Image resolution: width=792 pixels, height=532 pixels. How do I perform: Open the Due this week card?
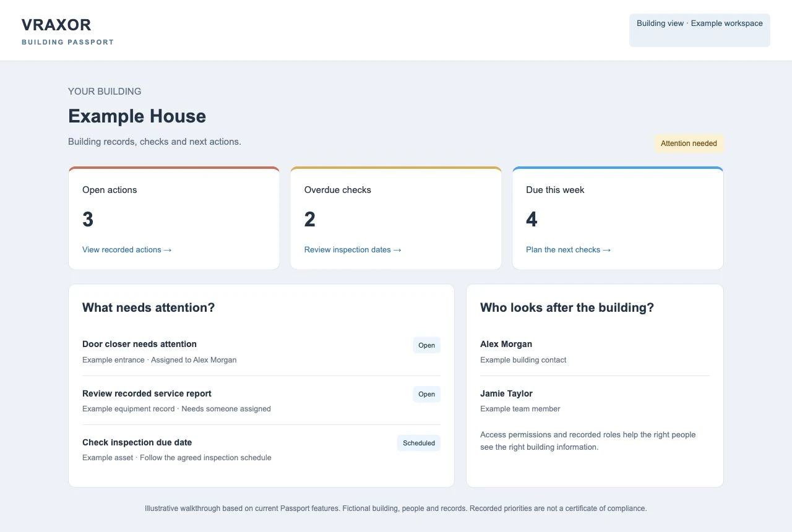coord(618,218)
